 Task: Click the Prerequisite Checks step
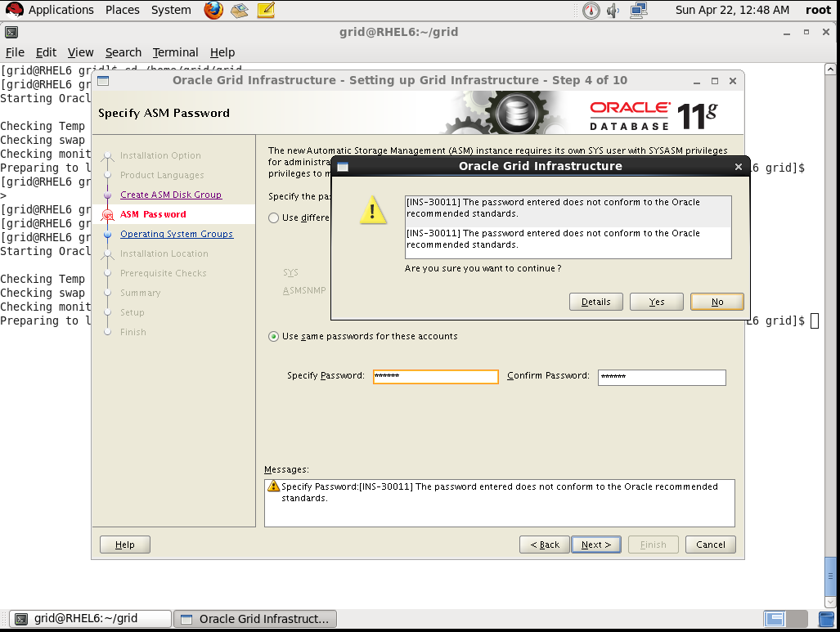click(x=163, y=273)
